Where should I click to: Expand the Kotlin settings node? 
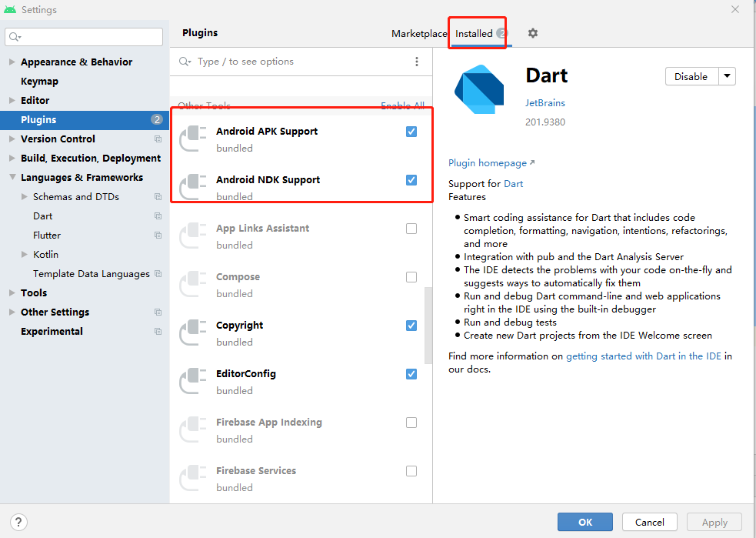[x=25, y=254]
